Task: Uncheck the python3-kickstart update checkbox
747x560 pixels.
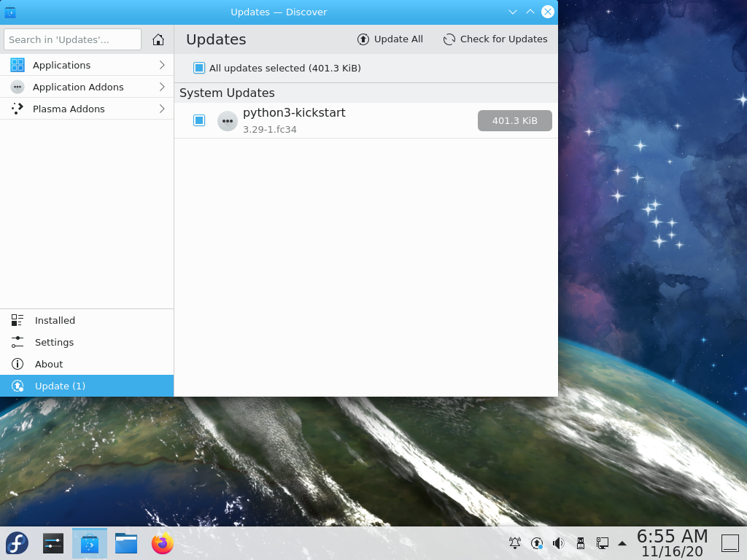Action: click(199, 120)
